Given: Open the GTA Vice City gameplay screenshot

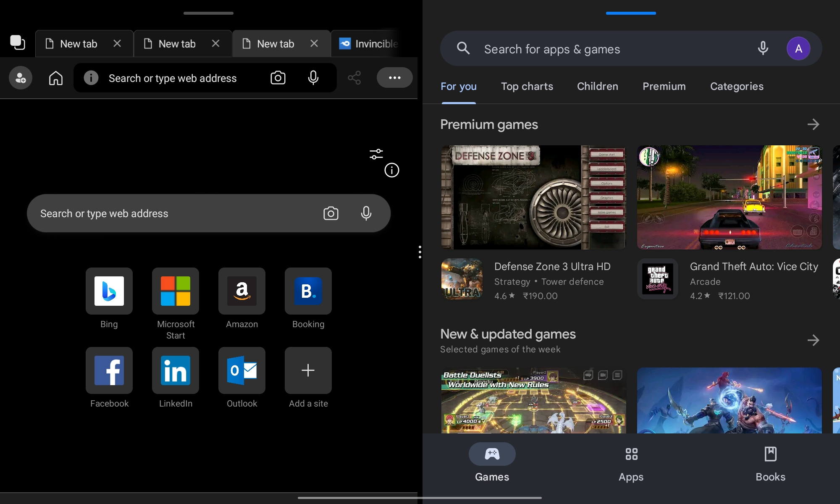Looking at the screenshot, I should [x=729, y=197].
